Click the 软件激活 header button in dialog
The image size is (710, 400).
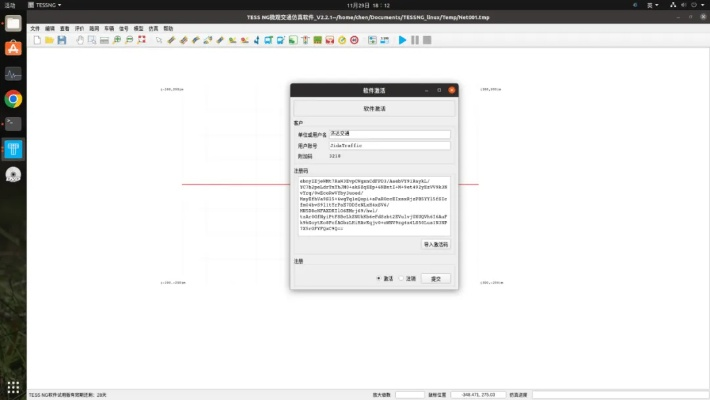(374, 109)
